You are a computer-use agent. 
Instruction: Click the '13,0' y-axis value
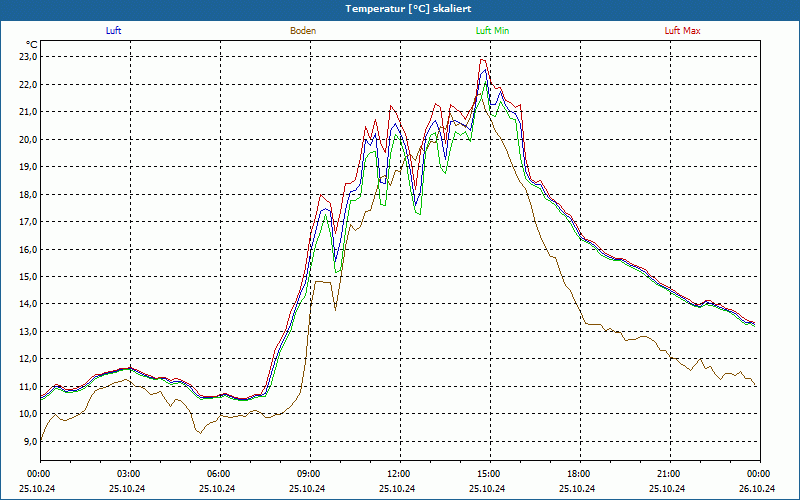29,332
